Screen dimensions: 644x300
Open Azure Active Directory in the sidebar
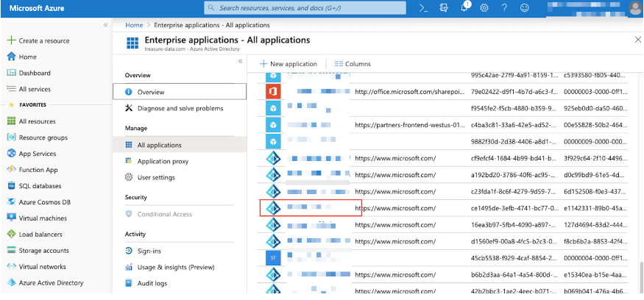tap(51, 282)
